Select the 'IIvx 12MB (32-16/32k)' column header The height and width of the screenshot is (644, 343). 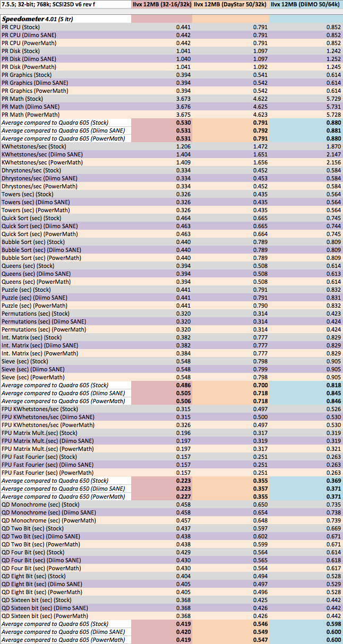162,4
